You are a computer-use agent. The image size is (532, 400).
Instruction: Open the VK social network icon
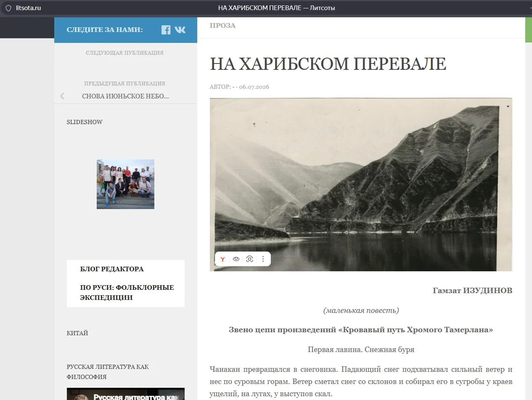tap(180, 30)
